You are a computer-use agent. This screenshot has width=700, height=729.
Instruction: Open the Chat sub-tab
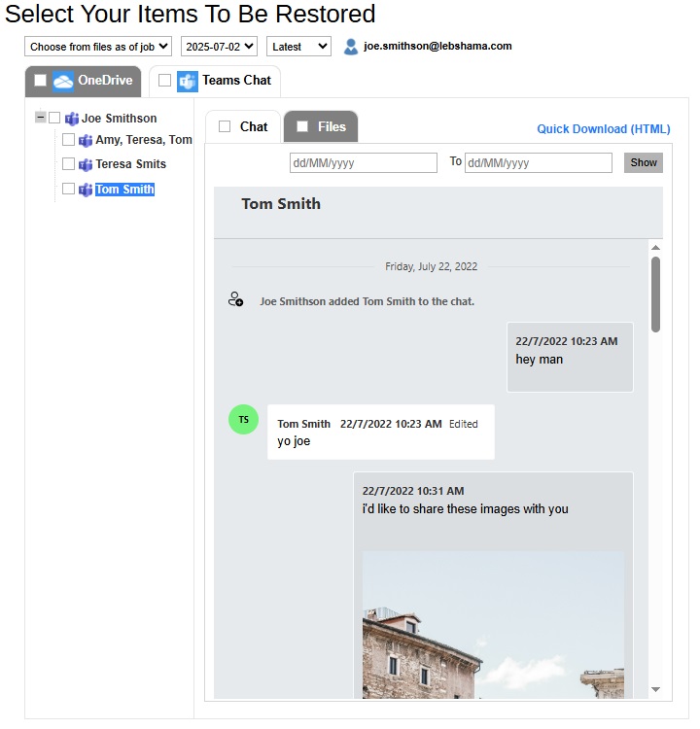243,127
